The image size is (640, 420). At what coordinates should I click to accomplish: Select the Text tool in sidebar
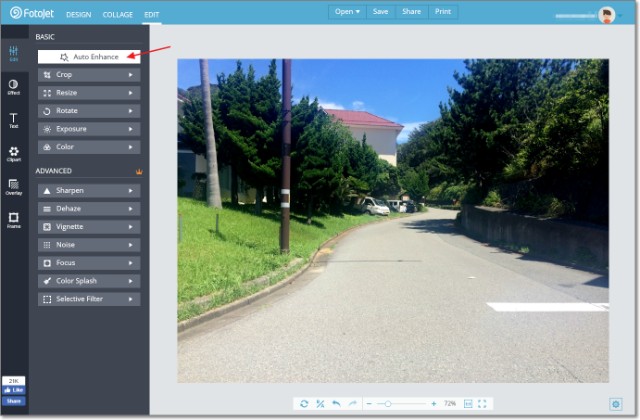(x=13, y=120)
